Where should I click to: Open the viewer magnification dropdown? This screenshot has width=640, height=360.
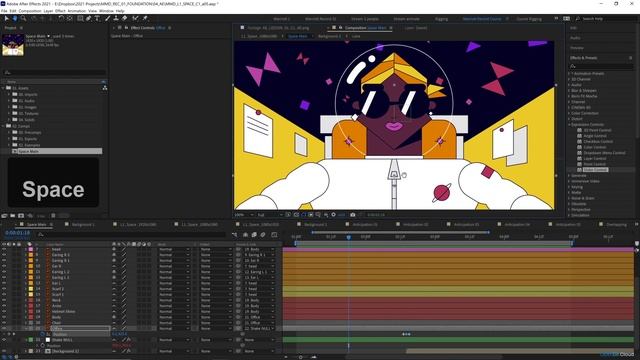point(244,215)
